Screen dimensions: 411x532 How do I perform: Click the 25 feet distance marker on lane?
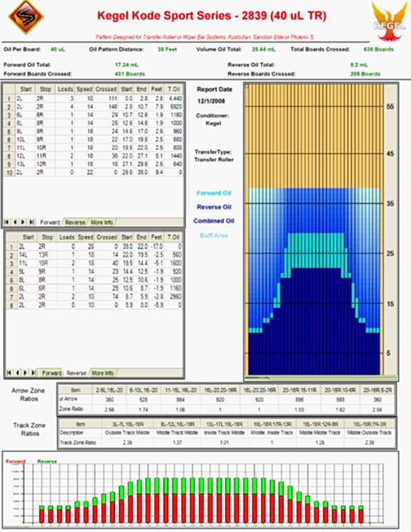390,253
